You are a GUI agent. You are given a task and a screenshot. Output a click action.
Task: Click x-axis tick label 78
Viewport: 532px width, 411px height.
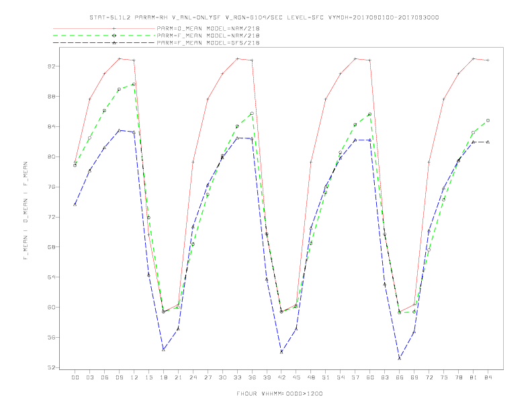point(459,377)
